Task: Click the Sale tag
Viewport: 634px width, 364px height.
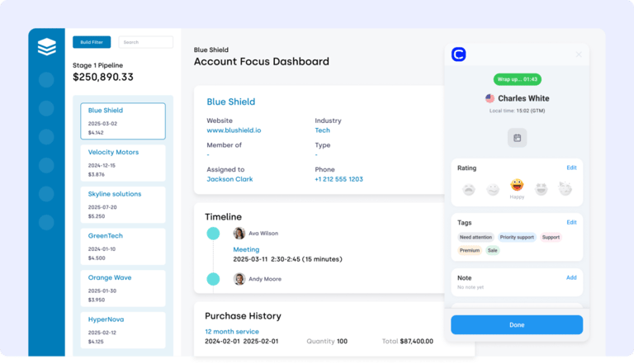Action: (x=492, y=250)
